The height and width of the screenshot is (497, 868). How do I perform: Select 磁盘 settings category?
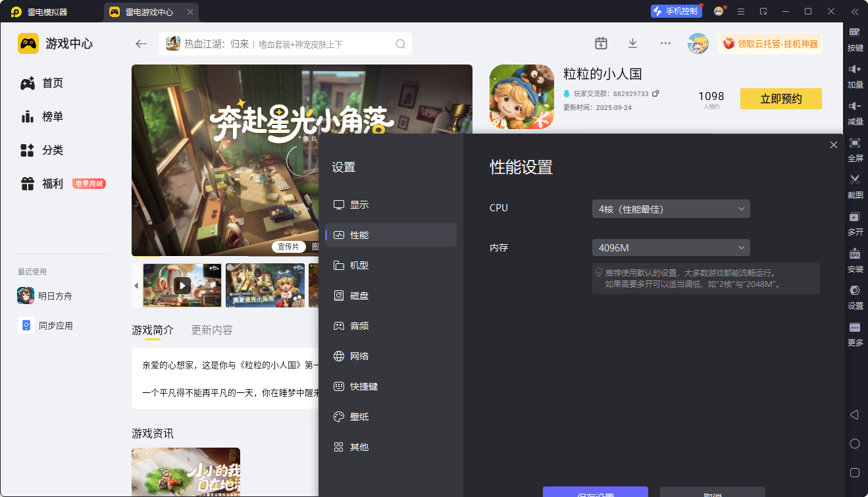tap(359, 296)
